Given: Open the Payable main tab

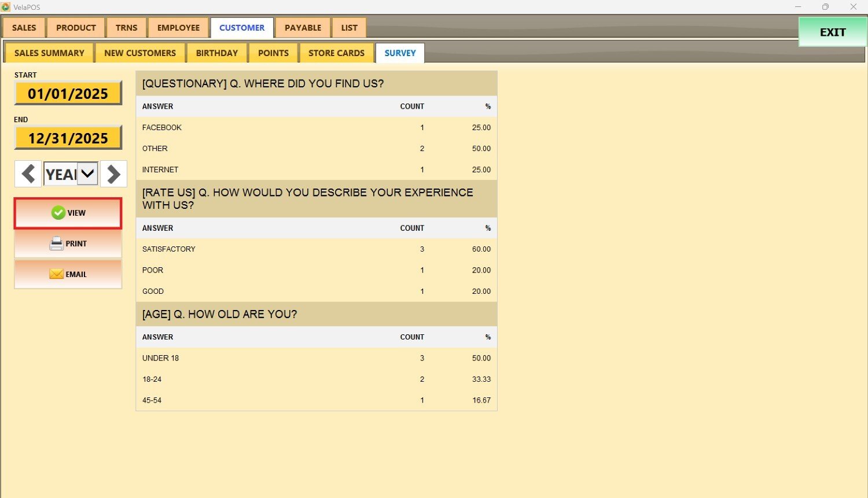Looking at the screenshot, I should [303, 28].
